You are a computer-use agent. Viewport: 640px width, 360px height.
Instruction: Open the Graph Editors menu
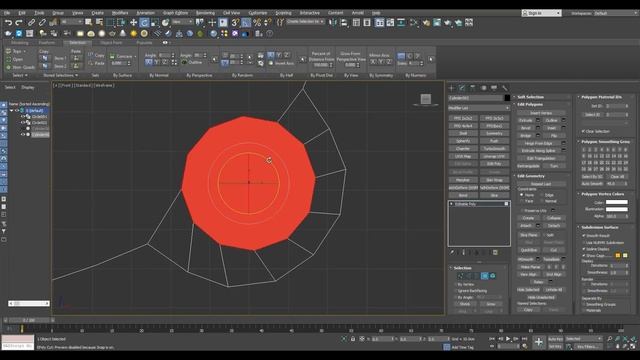176,13
